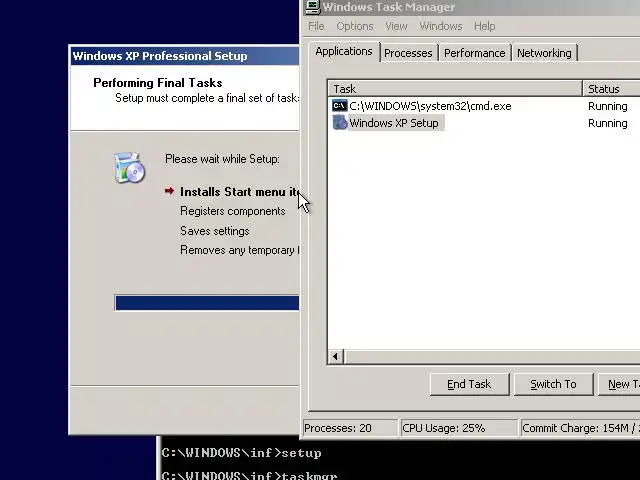The image size is (640, 480).
Task: Select C:\WINDOWS\system32\cmd.exe task row
Action: (x=484, y=106)
